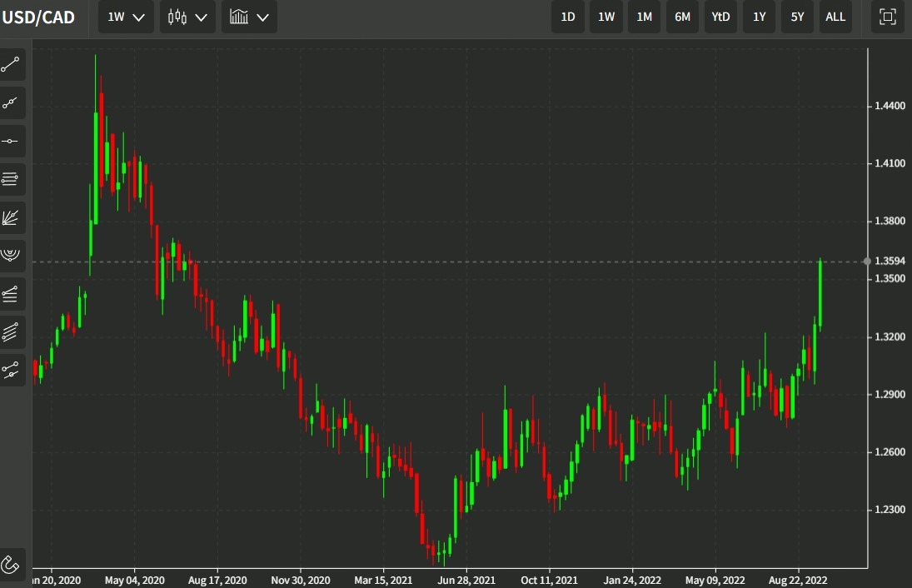Select the Fibonacci arcs tool

coord(11,256)
